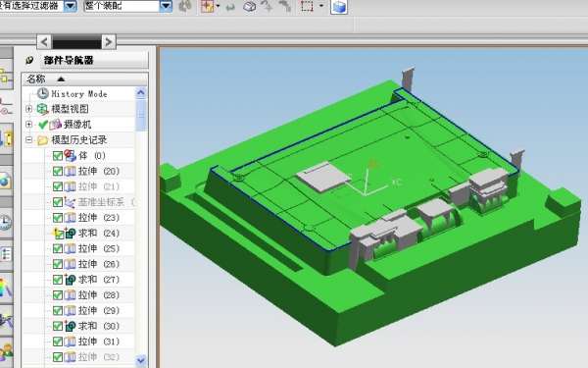The image size is (588, 368).
Task: Pin the part navigator with the pin icon
Action: (29, 60)
